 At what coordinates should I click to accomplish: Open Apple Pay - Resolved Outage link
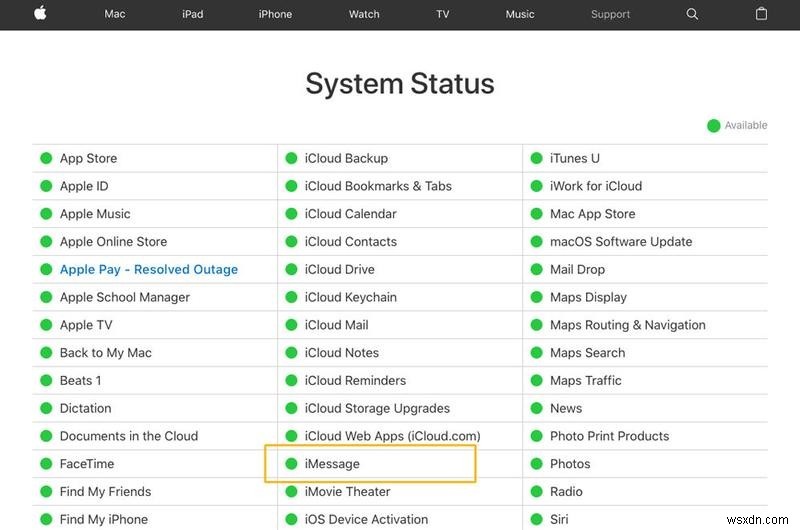point(149,270)
